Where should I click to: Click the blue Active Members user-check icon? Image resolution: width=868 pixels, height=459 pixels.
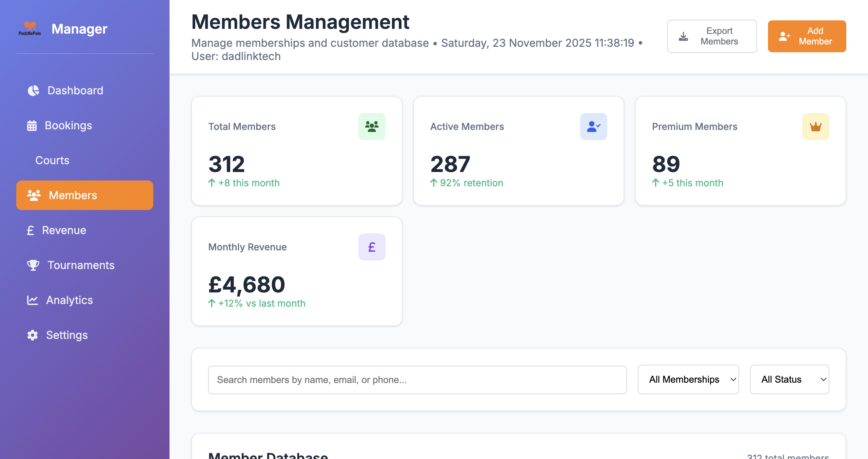point(594,127)
